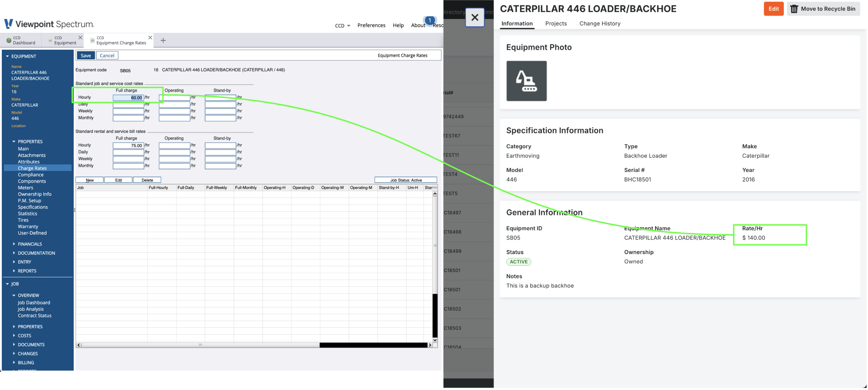
Task: Click the Hourly Full Charge cost rate field
Action: 127,97
